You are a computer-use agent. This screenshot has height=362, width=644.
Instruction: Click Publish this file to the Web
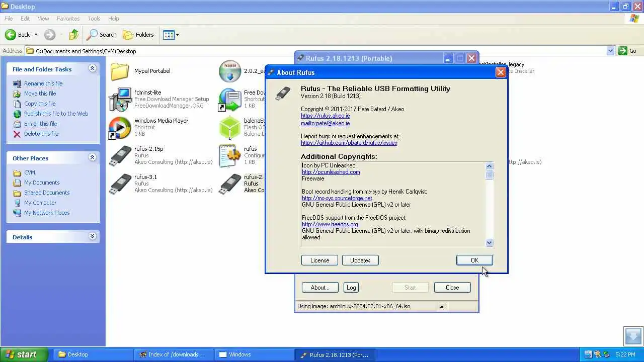coord(56,114)
